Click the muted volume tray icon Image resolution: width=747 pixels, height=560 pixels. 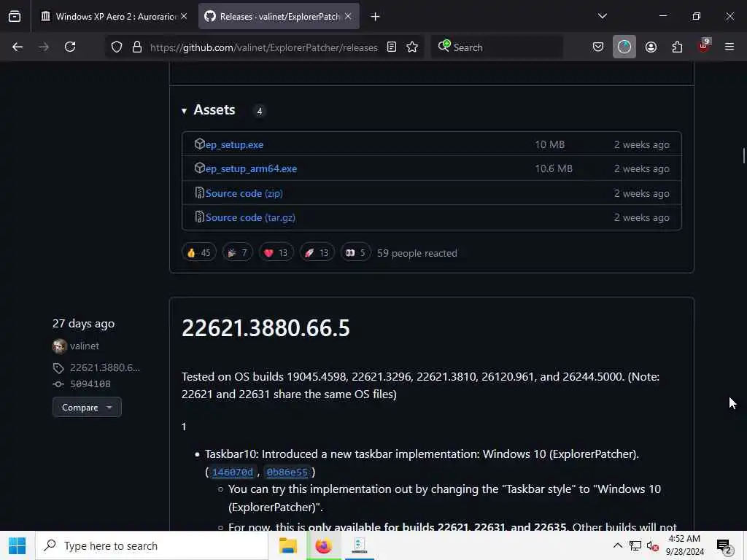tap(653, 546)
